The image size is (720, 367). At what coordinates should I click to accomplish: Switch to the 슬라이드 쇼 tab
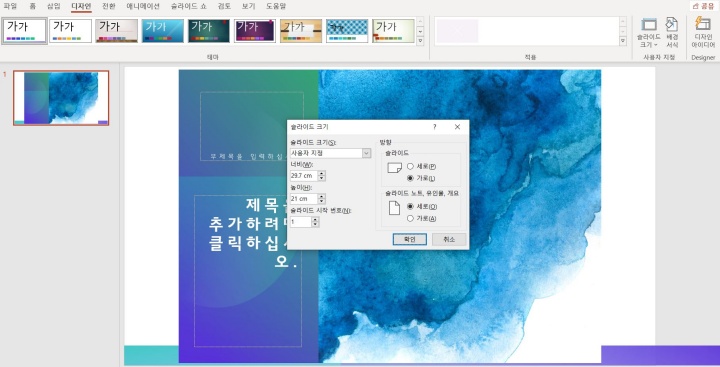(189, 6)
